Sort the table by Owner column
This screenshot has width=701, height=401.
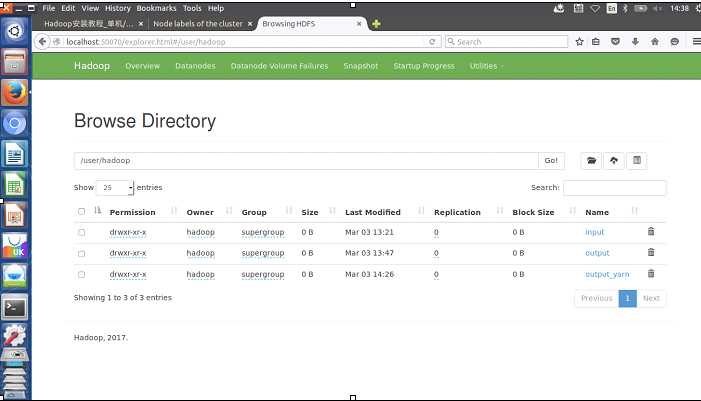(200, 212)
